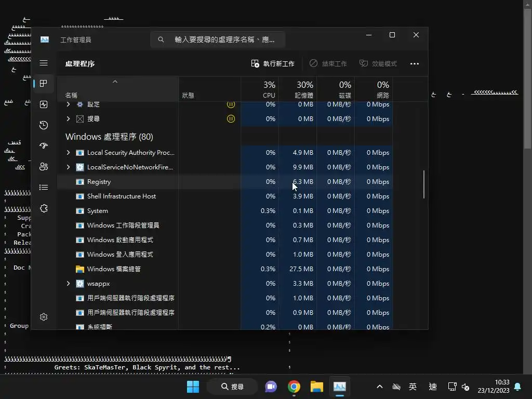
Task: Expand LocalServiceNoNetworkFirewall row
Action: [x=68, y=167]
